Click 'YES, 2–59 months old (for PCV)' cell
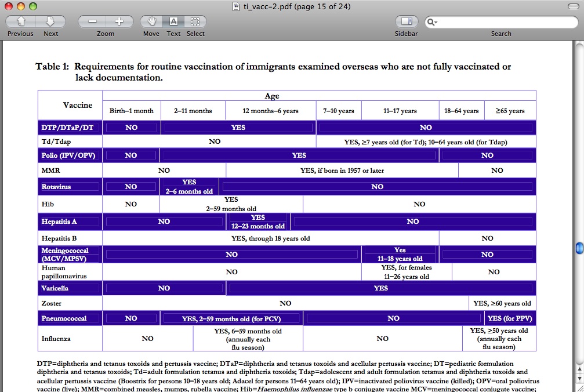The height and width of the screenshot is (392, 584). tap(231, 319)
